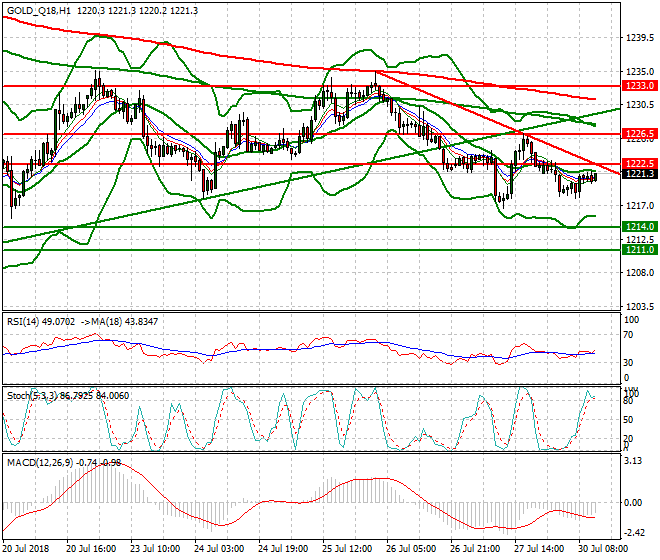The height and width of the screenshot is (560, 660).
Task: Click the 24 Jul 19:00 time axis label
Action: [x=283, y=549]
